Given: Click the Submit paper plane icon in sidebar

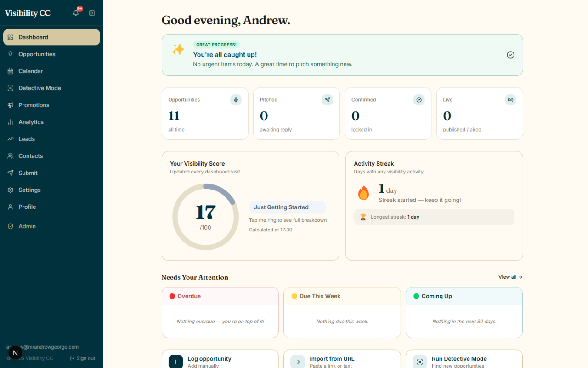Looking at the screenshot, I should (x=11, y=173).
